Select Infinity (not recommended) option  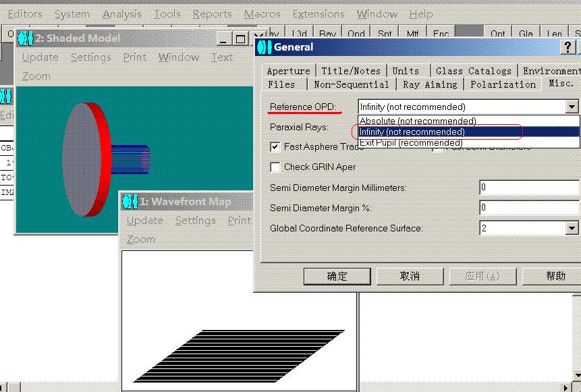[469, 132]
